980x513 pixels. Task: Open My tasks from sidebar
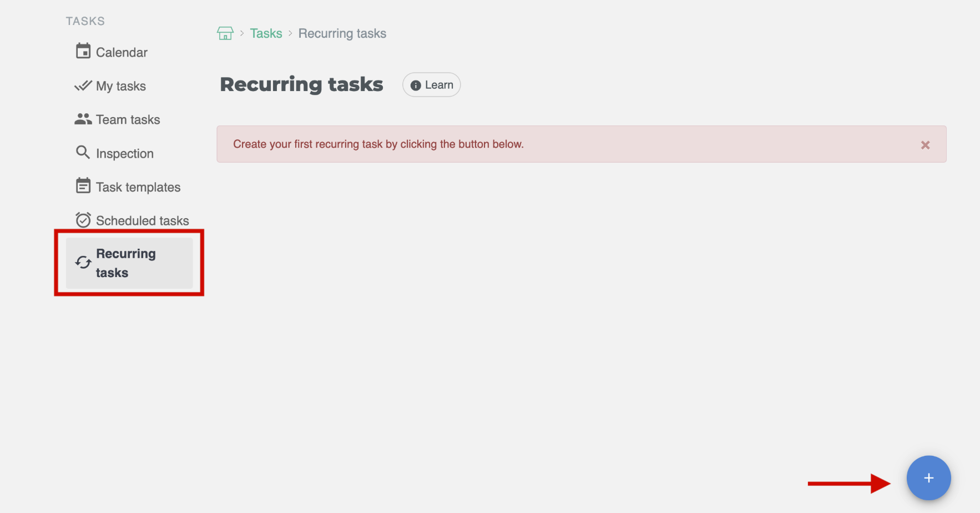tap(121, 85)
